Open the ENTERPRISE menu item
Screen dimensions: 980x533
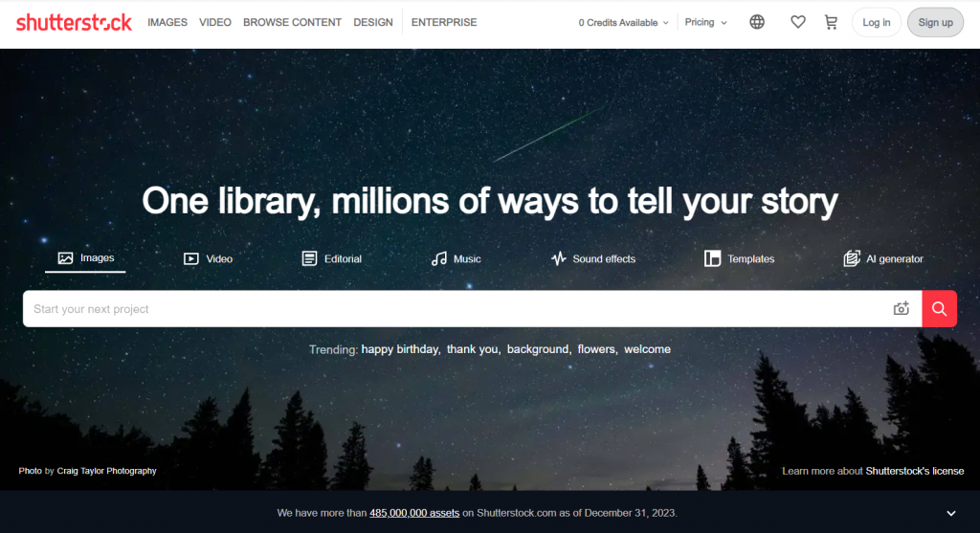point(444,23)
